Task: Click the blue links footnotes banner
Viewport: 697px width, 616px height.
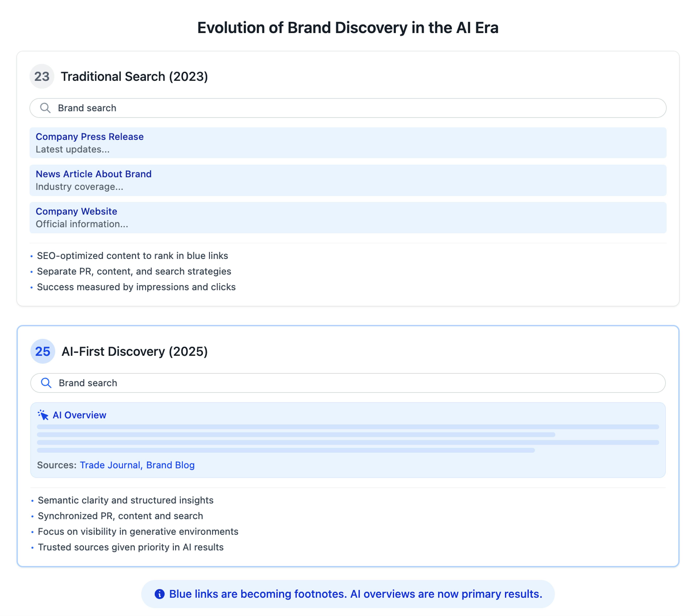Action: pyautogui.click(x=355, y=594)
